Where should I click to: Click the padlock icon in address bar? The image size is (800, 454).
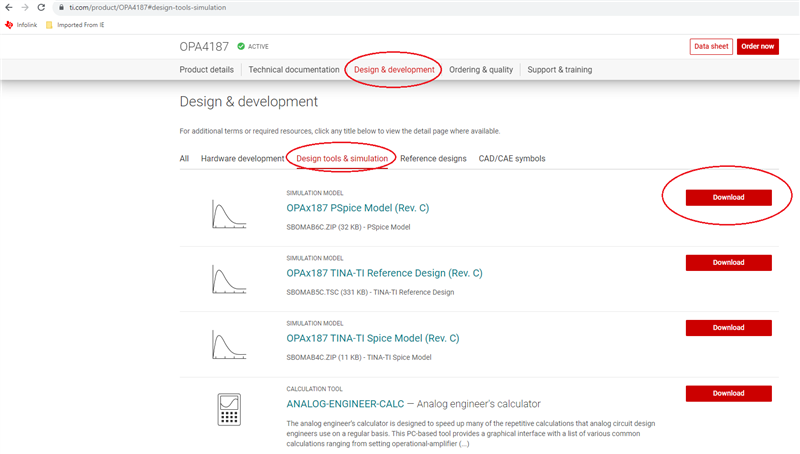61,8
